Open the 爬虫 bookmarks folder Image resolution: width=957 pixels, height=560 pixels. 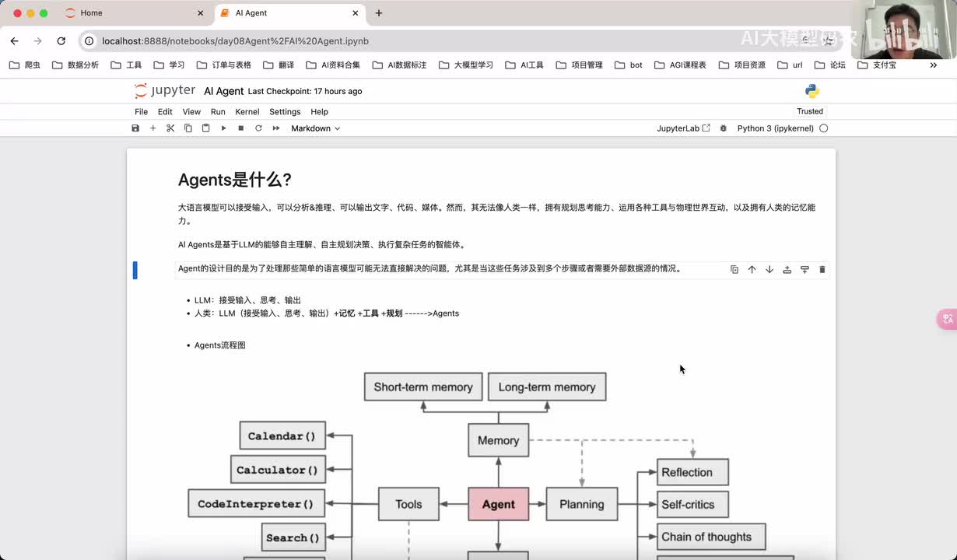[25, 65]
